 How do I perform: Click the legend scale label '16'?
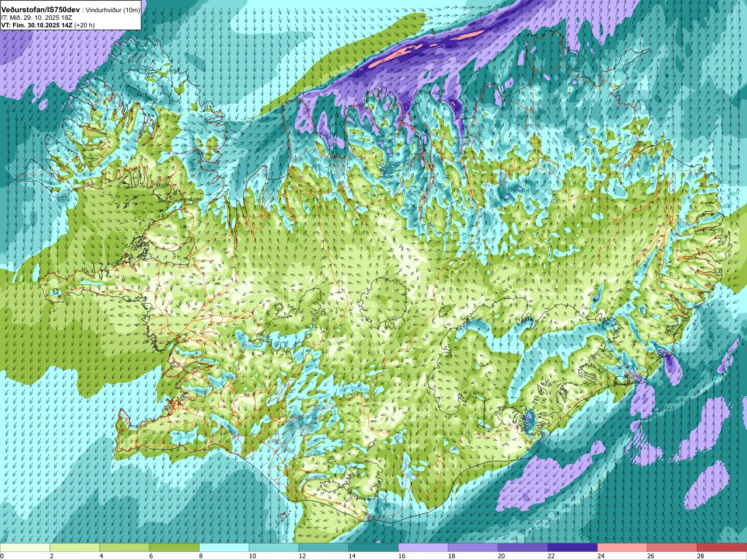click(x=402, y=556)
